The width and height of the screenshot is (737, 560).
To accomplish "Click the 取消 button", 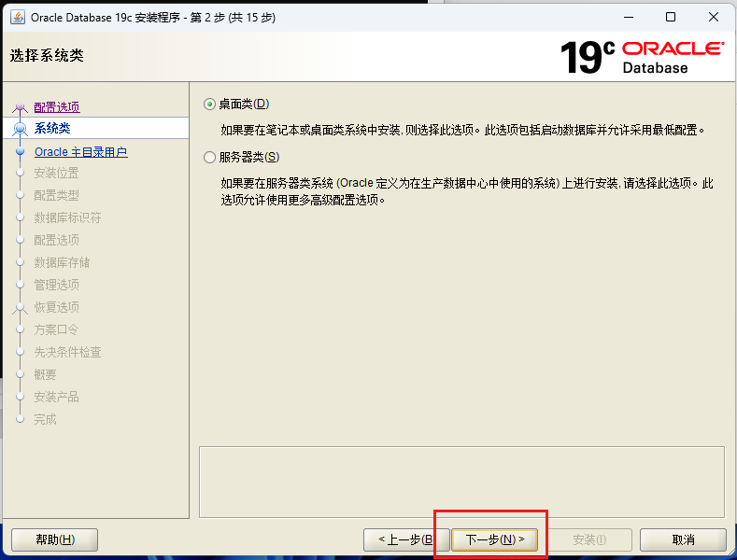I will (x=683, y=539).
